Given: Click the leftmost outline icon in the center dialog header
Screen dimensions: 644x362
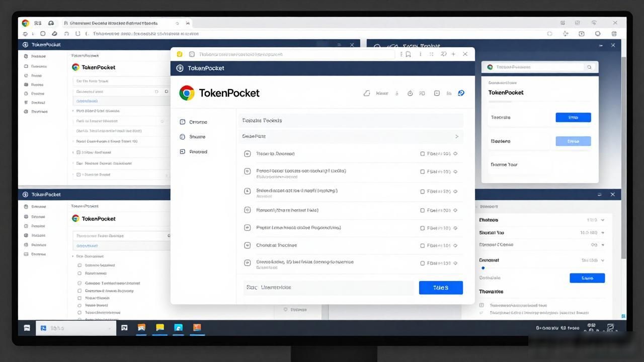Looking at the screenshot, I should pyautogui.click(x=367, y=93).
